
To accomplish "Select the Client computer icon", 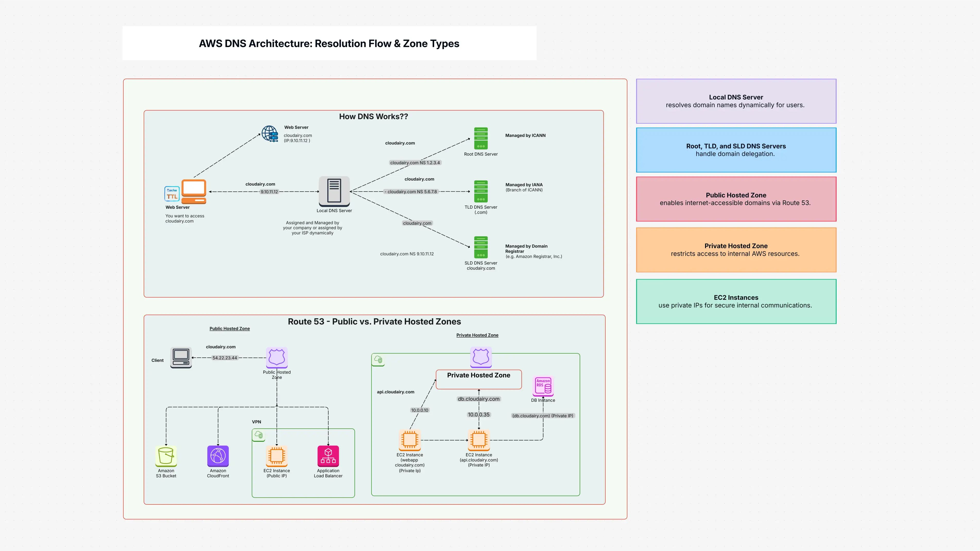I will (x=181, y=358).
